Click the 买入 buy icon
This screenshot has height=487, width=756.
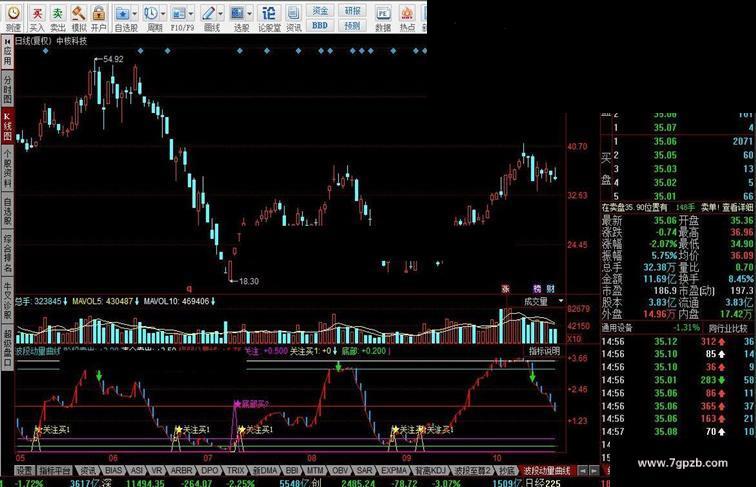[x=37, y=13]
